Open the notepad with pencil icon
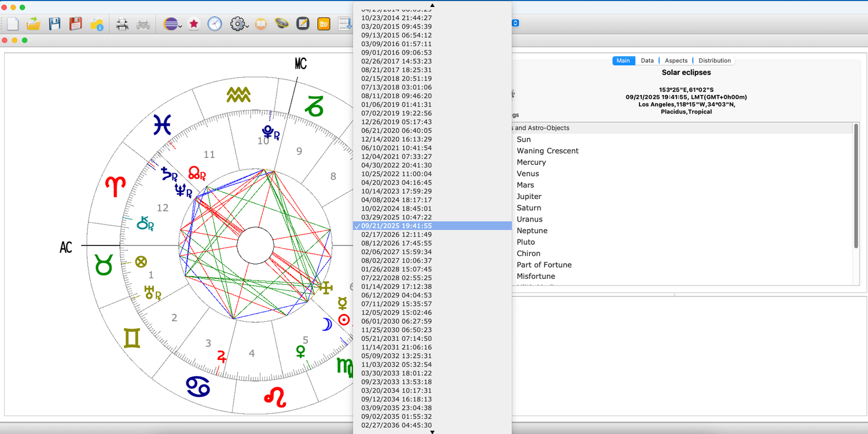Image resolution: width=868 pixels, height=434 pixels. click(302, 24)
